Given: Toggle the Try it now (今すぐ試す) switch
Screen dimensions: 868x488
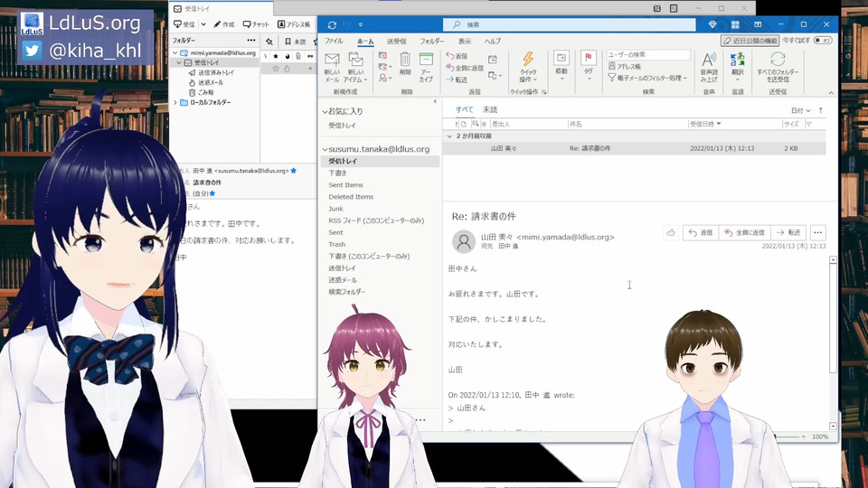Looking at the screenshot, I should pyautogui.click(x=824, y=41).
